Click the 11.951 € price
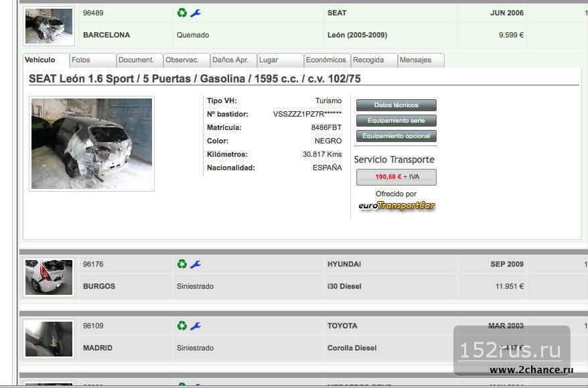The width and height of the screenshot is (588, 388). point(510,286)
